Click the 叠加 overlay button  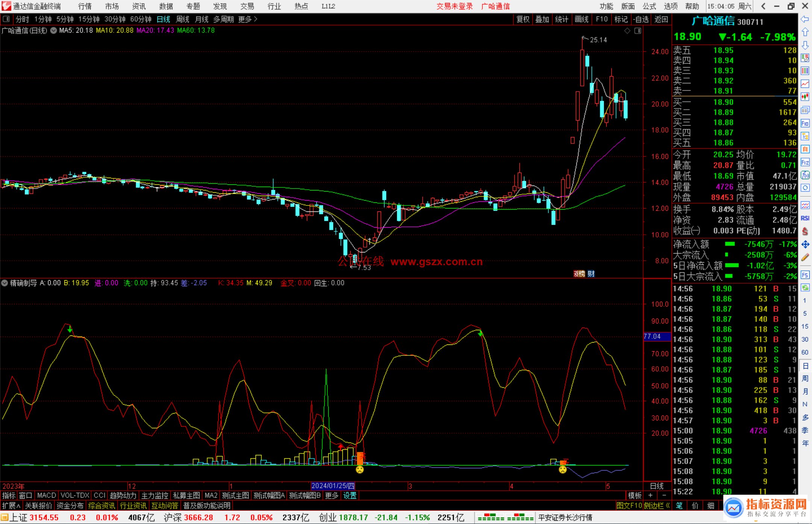click(542, 19)
